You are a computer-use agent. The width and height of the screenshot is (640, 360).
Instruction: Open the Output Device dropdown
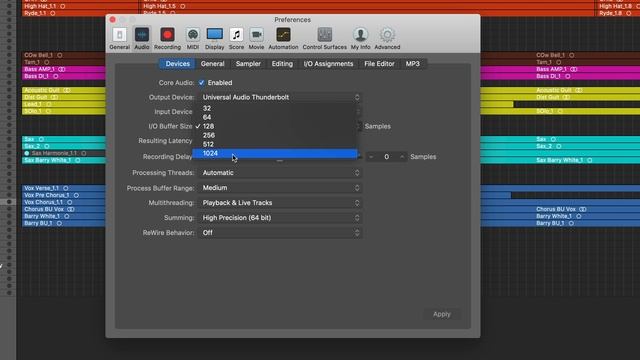pos(280,98)
